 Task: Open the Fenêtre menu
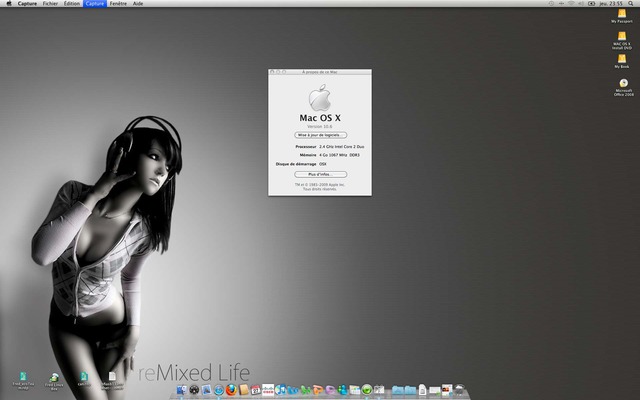[118, 3]
